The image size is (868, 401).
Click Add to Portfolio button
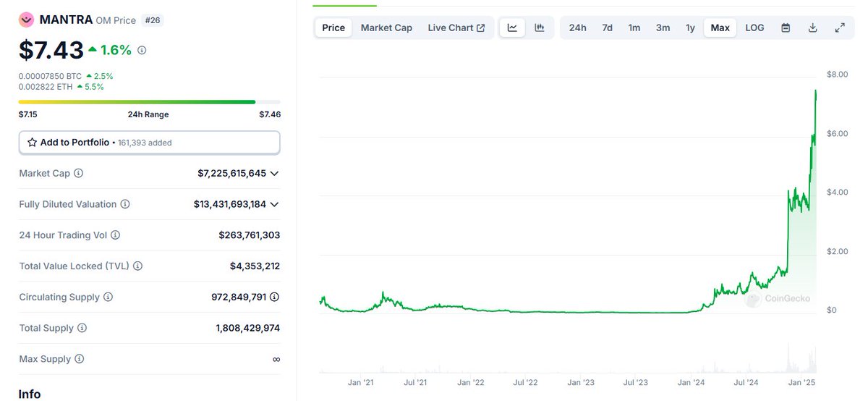click(149, 143)
